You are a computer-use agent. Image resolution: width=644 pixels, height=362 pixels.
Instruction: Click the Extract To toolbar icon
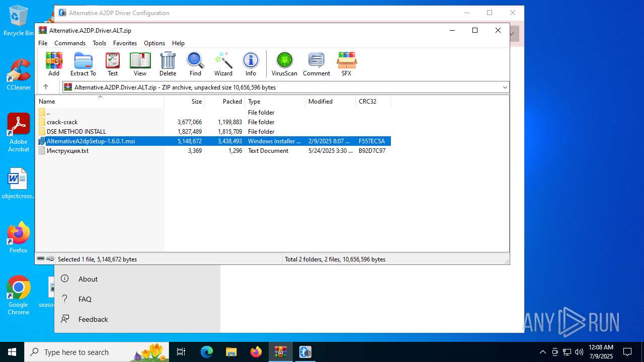[x=83, y=64]
